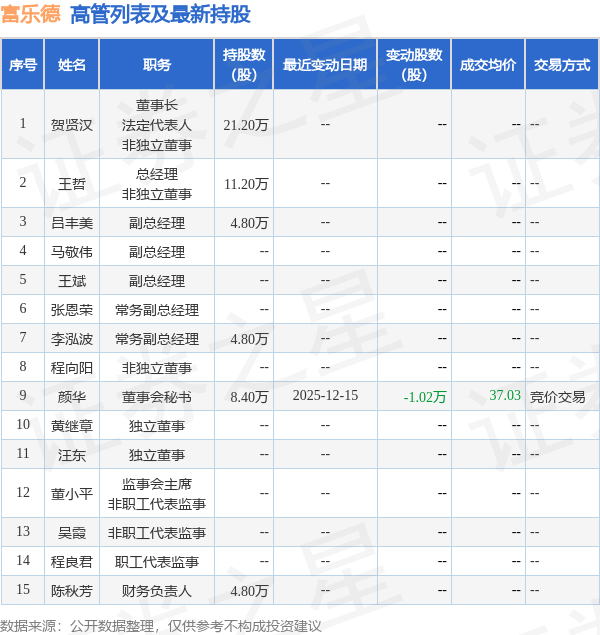This screenshot has height=635, width=600.
Task: Click row number 15
Action: point(23,589)
